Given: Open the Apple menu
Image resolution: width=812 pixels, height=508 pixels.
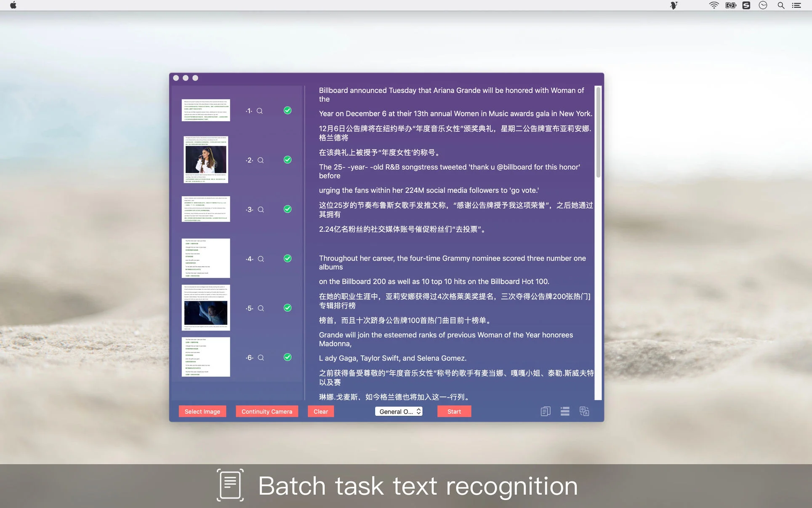Looking at the screenshot, I should (x=13, y=5).
